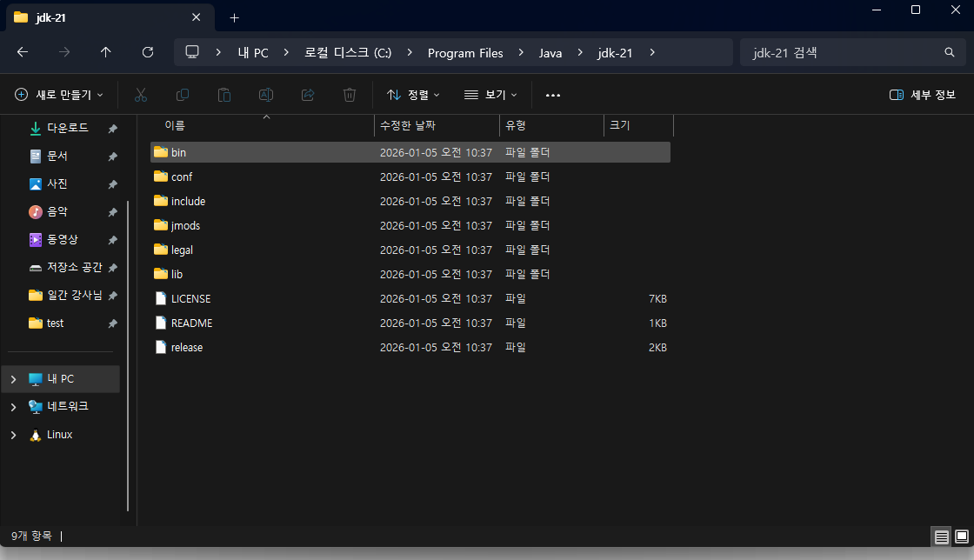Switch to details list view icon
Viewport: 974px width, 560px height.
coord(942,537)
